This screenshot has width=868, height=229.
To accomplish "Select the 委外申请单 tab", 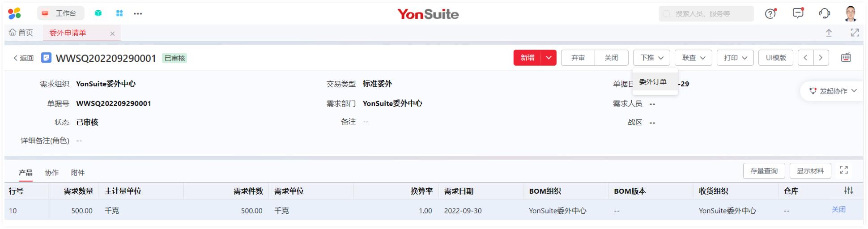I will pos(68,33).
